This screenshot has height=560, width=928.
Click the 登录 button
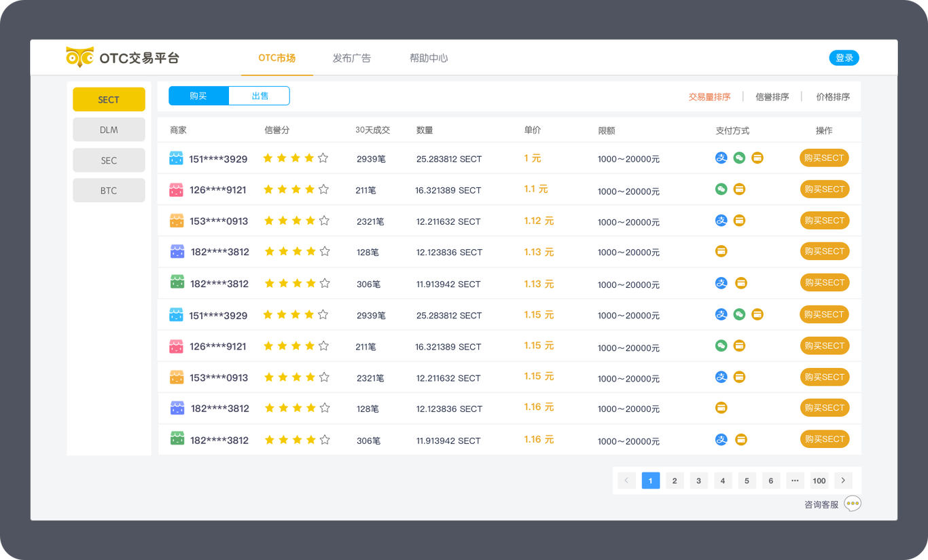[844, 58]
